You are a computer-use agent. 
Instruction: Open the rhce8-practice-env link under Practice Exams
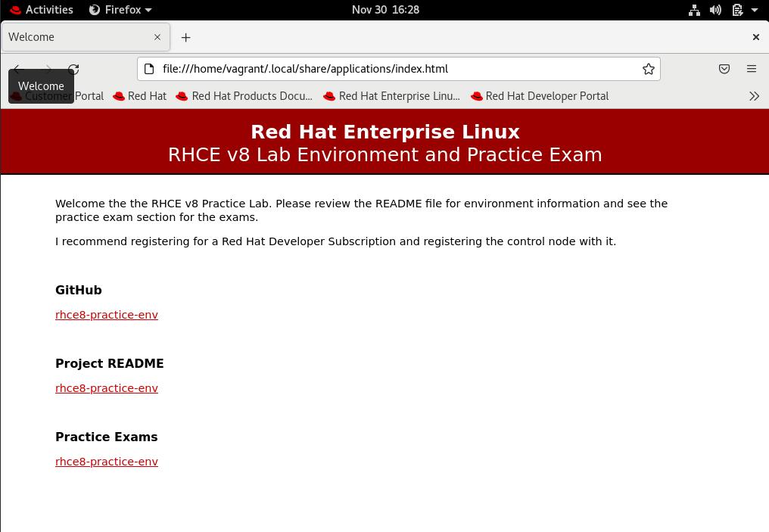(107, 462)
